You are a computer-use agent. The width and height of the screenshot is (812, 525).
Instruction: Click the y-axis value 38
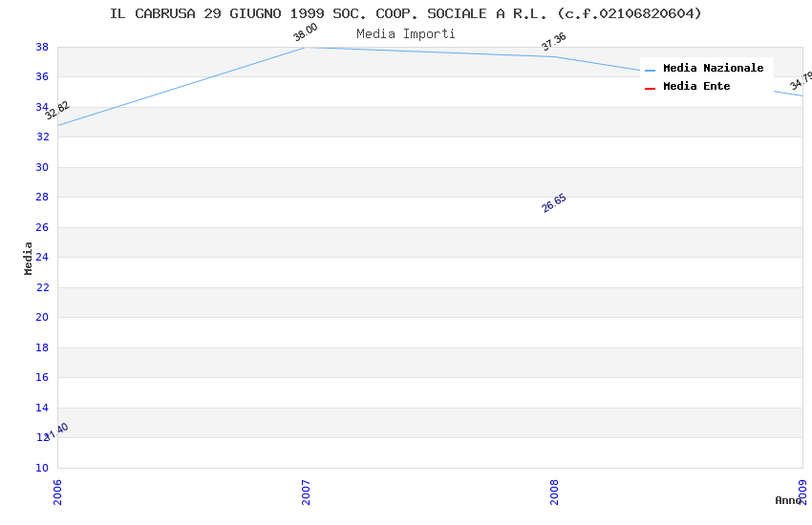pos(42,47)
